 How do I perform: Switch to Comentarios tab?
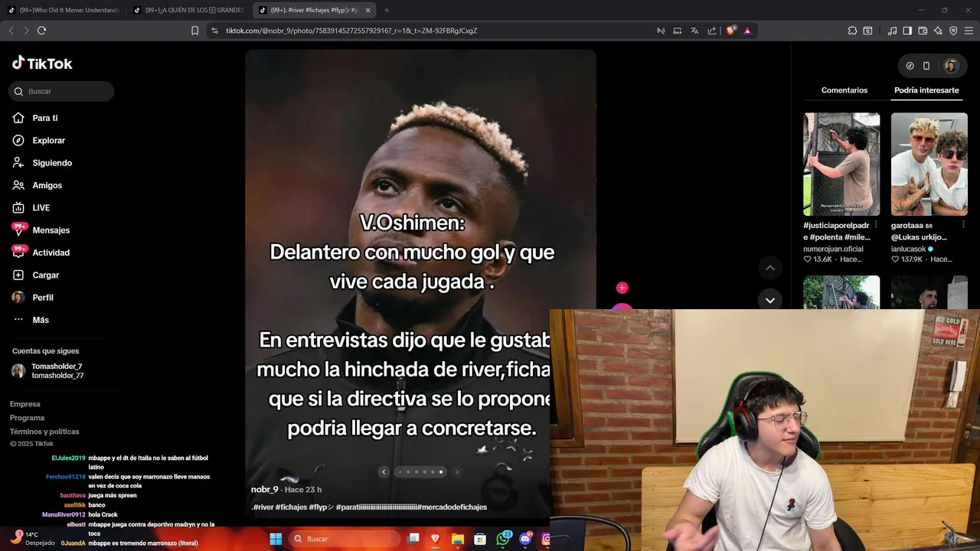coord(844,90)
